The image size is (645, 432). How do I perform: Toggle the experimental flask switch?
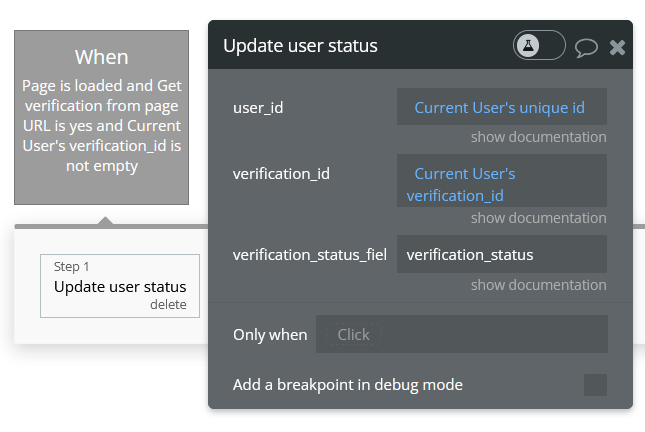(x=539, y=45)
